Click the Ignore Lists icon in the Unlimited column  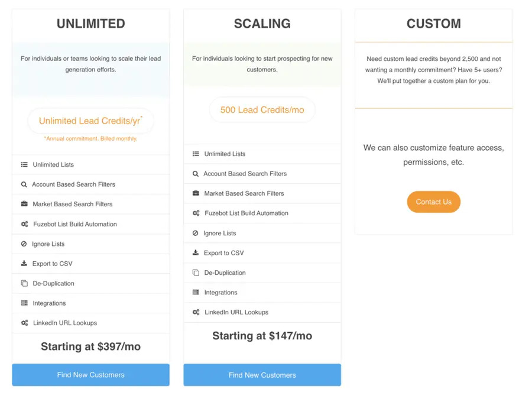tap(24, 244)
